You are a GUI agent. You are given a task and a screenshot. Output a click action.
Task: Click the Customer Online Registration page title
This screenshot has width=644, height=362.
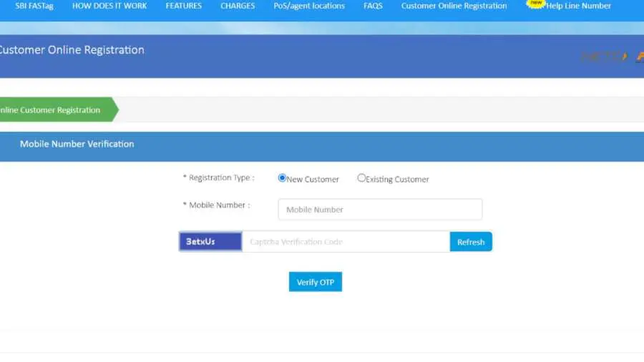tap(72, 50)
